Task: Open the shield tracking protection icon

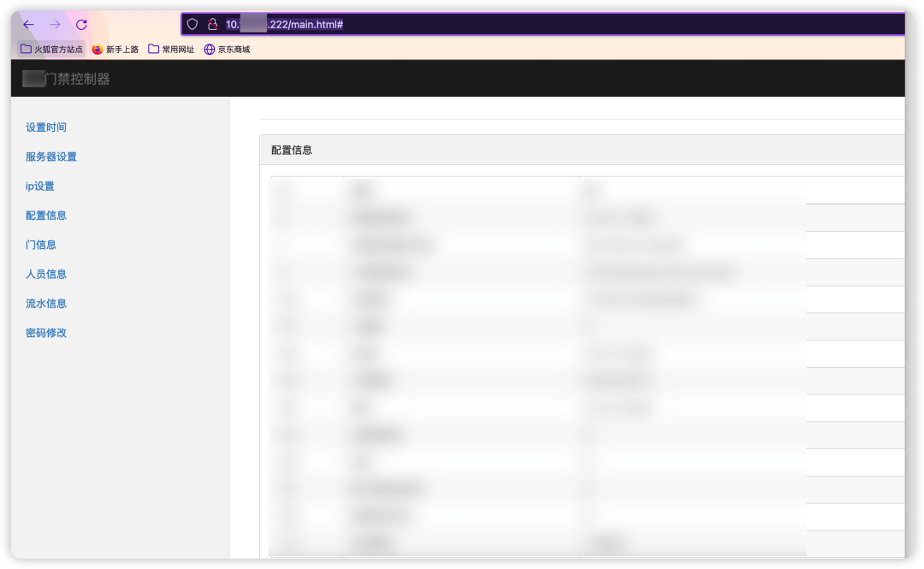Action: click(x=192, y=24)
